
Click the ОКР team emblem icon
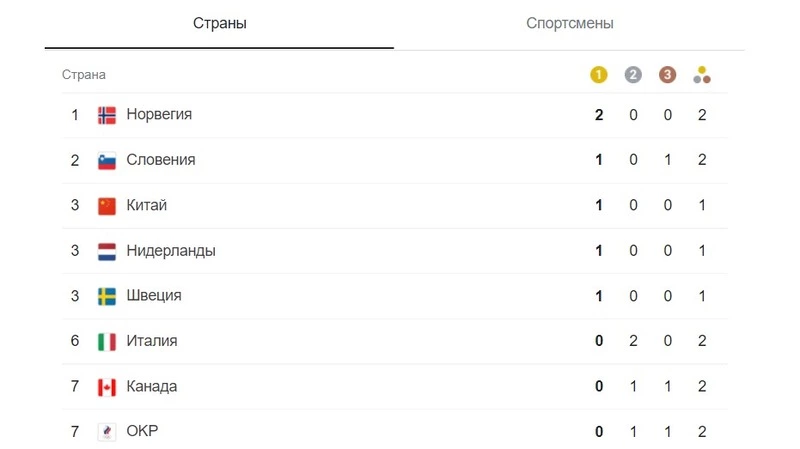tap(107, 432)
